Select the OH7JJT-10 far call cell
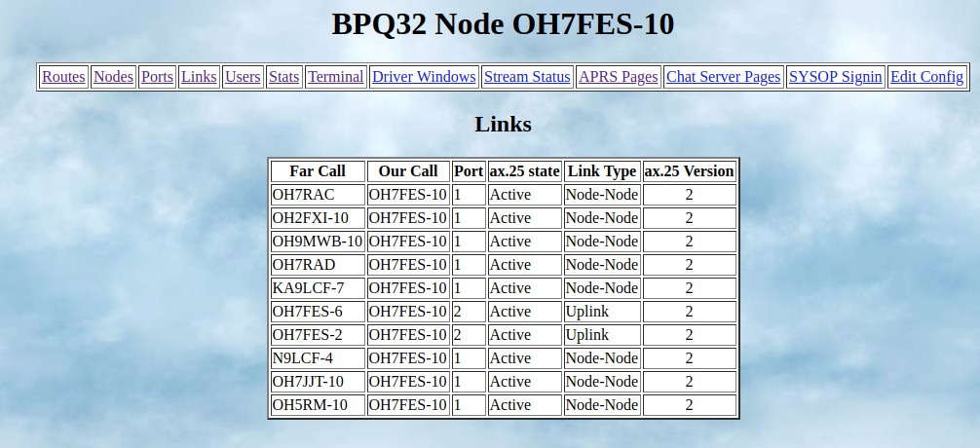The image size is (980, 448). tap(318, 382)
